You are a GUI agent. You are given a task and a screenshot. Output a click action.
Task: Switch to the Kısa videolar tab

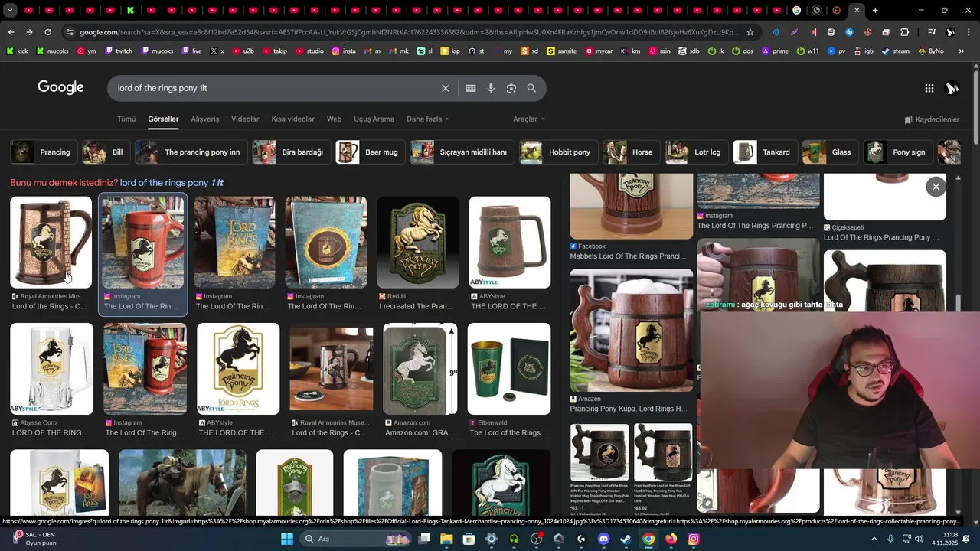pos(292,119)
